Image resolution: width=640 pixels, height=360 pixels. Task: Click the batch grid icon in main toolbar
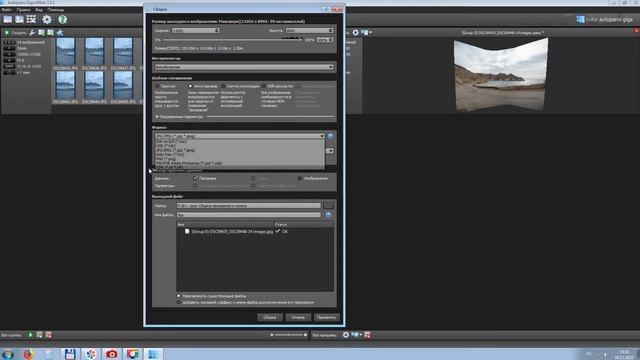point(31,19)
